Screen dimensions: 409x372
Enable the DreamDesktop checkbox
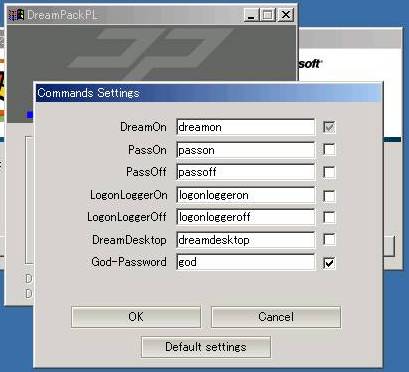(329, 240)
